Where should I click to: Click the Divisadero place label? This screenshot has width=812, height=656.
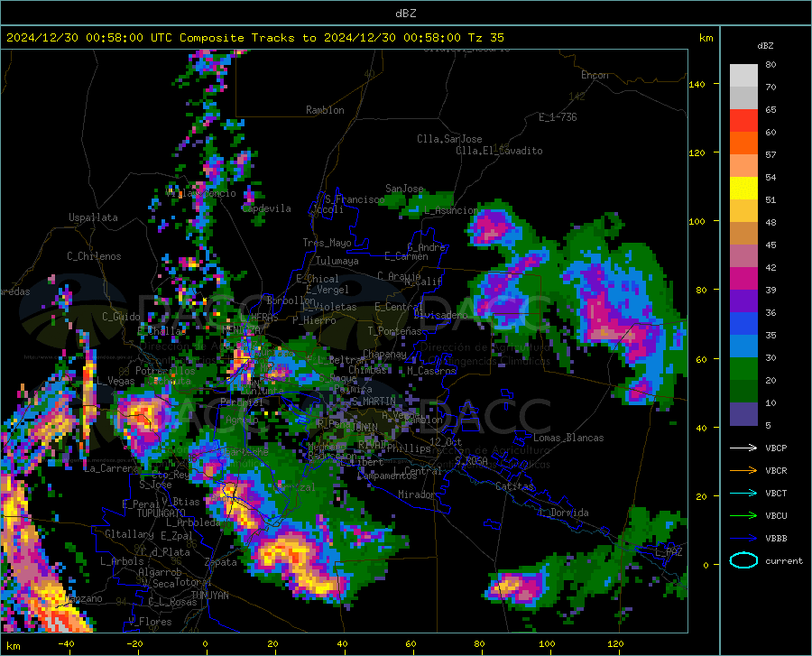[440, 315]
